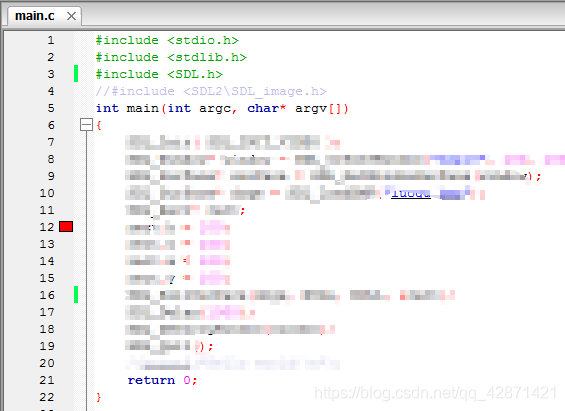Click the commented SDL_image.h include line
Image resolution: width=565 pixels, height=411 pixels.
[211, 91]
